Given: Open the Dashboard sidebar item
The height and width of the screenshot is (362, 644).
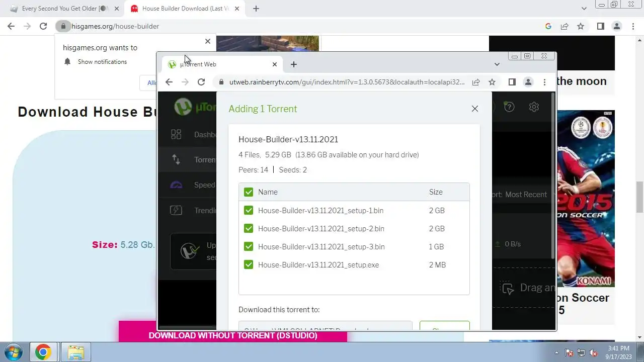Looking at the screenshot, I should point(205,134).
